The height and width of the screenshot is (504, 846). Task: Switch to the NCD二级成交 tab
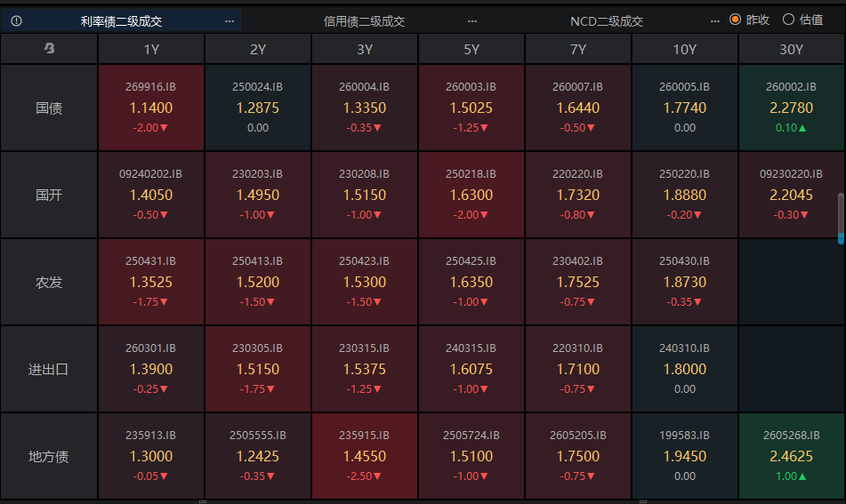click(606, 20)
